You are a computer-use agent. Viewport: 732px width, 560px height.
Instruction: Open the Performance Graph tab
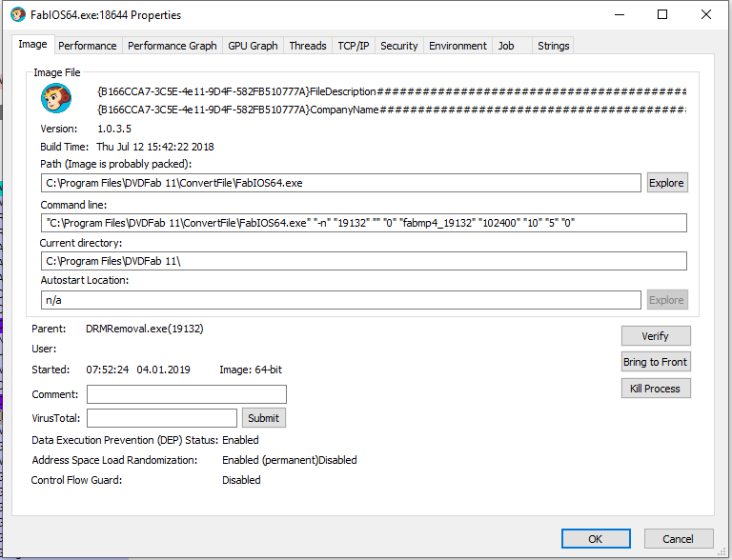[172, 46]
